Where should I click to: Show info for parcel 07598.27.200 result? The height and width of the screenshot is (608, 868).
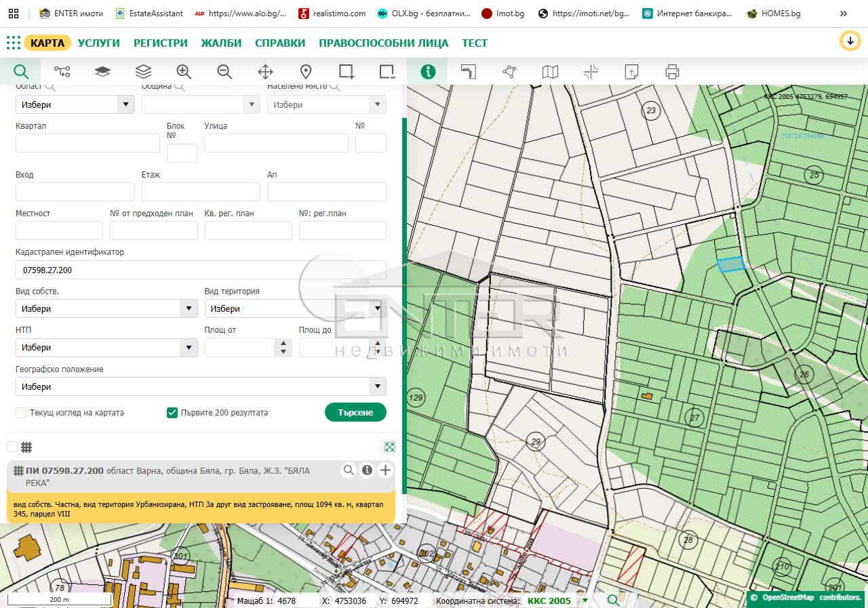[367, 470]
